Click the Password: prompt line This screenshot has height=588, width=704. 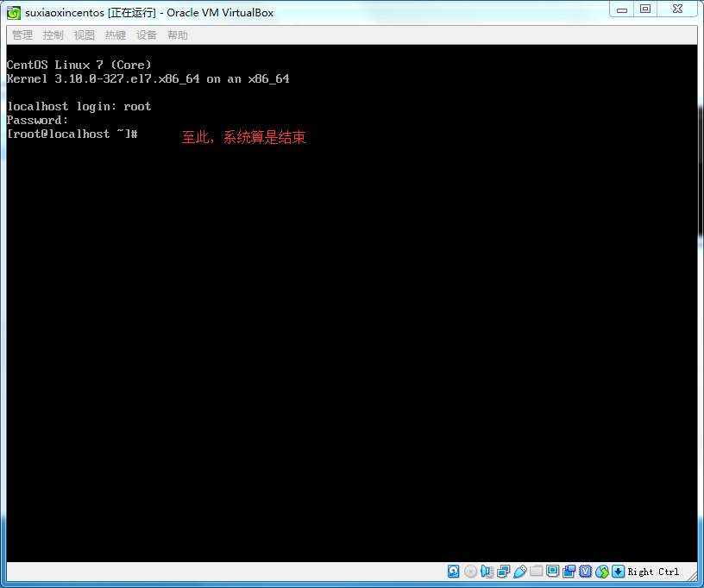click(x=37, y=120)
